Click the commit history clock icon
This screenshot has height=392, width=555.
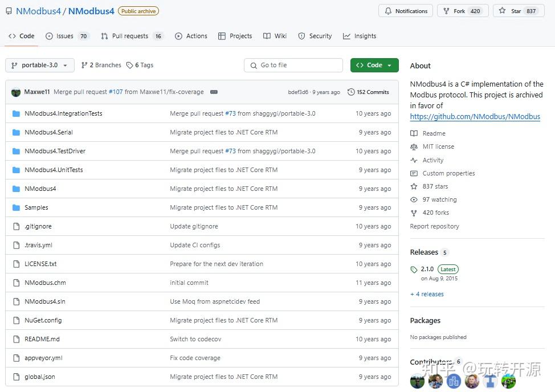click(x=351, y=92)
